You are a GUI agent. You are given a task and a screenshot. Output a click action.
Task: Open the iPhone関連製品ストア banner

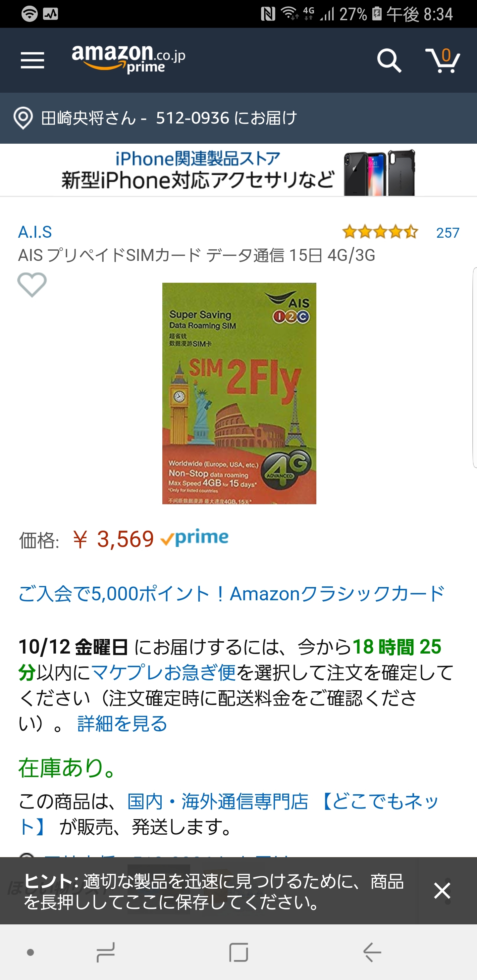tap(238, 170)
